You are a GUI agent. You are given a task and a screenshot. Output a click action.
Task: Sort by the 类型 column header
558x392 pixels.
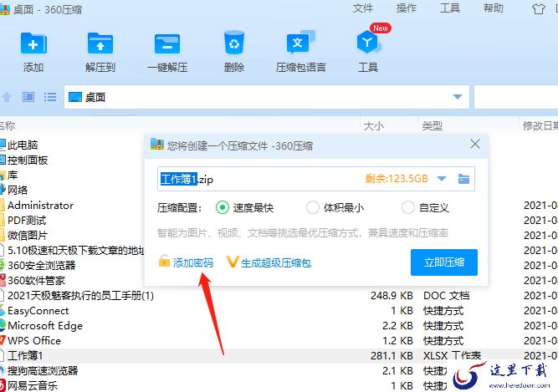click(433, 126)
